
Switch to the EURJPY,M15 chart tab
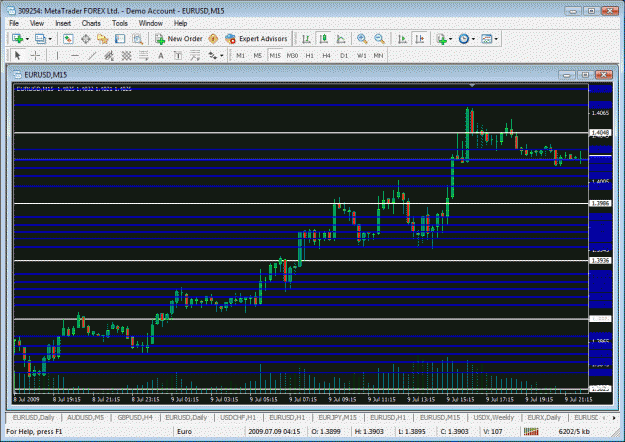click(x=338, y=417)
